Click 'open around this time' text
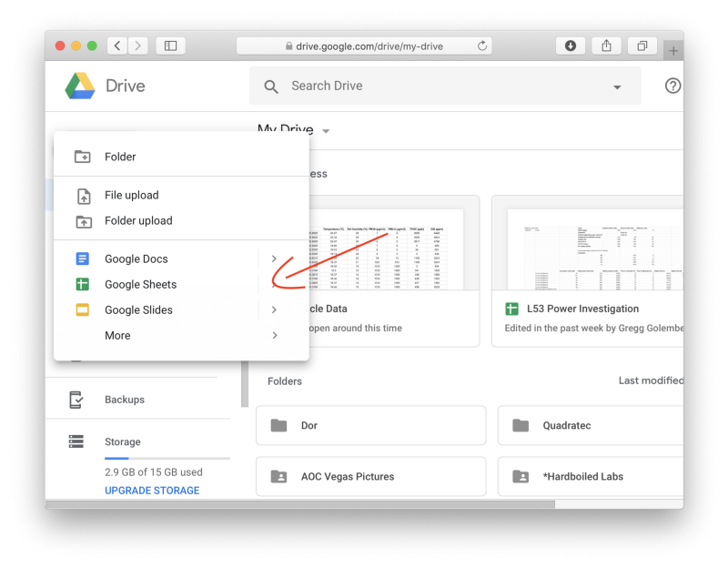The height and width of the screenshot is (568, 728). pos(356,328)
